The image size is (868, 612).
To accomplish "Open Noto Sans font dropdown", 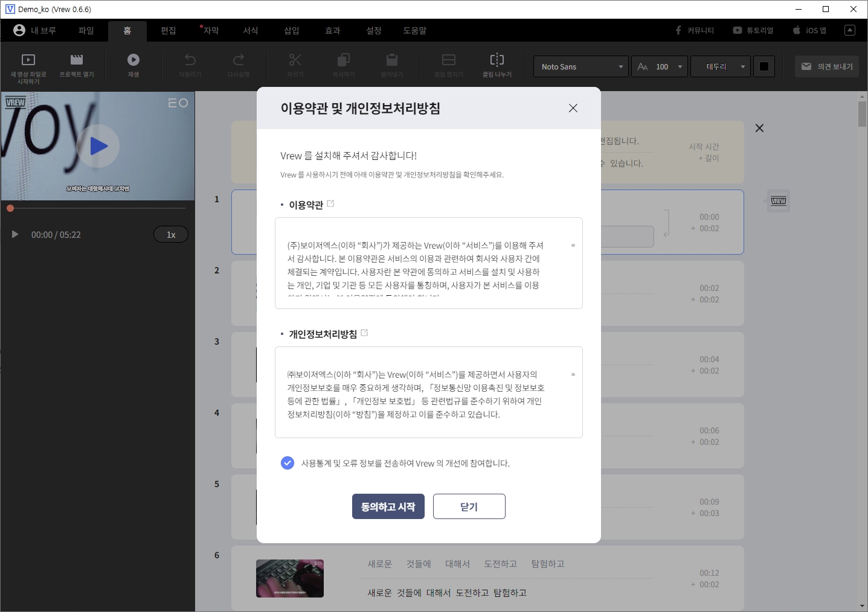I will [581, 66].
